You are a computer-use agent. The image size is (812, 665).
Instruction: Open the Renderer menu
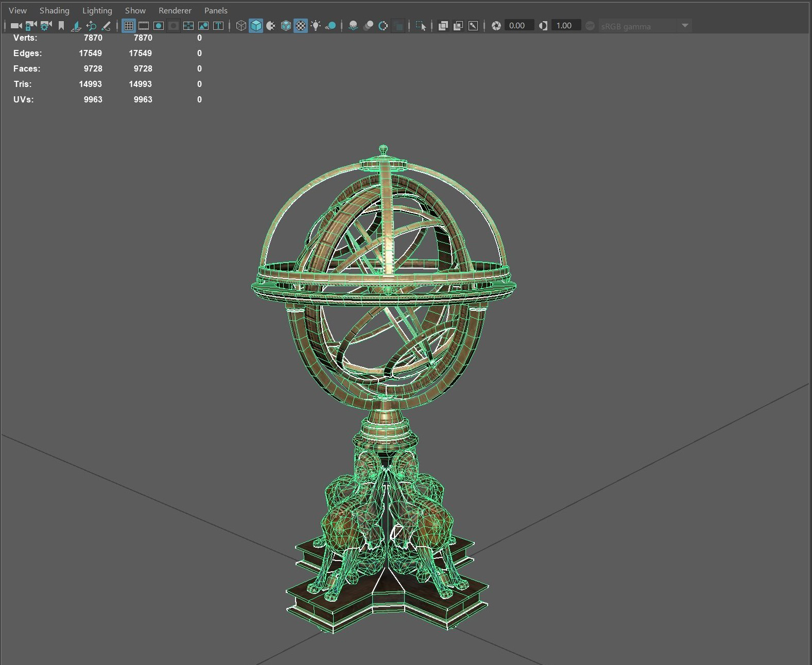[175, 10]
